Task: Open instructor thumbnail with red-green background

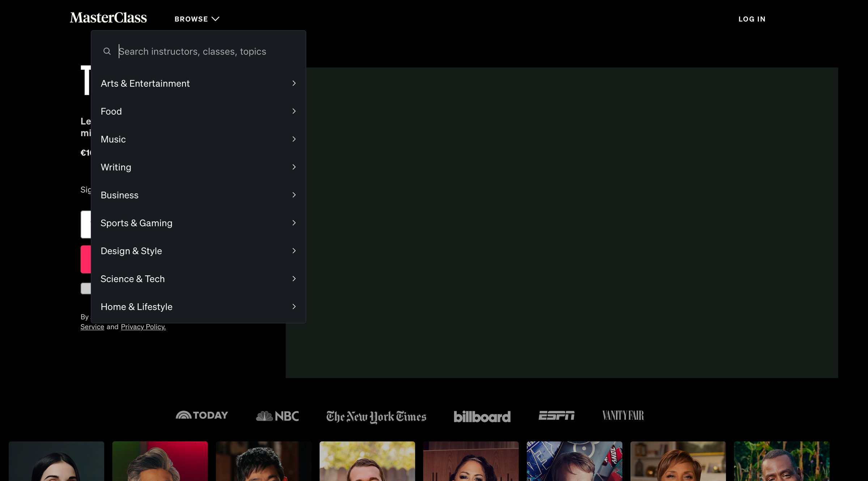Action: tap(160, 461)
